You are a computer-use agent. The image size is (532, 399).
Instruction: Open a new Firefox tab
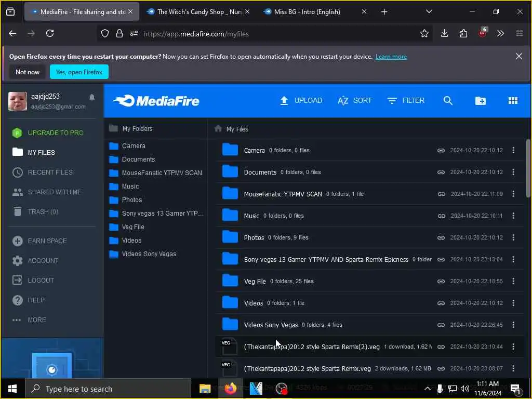(x=384, y=12)
